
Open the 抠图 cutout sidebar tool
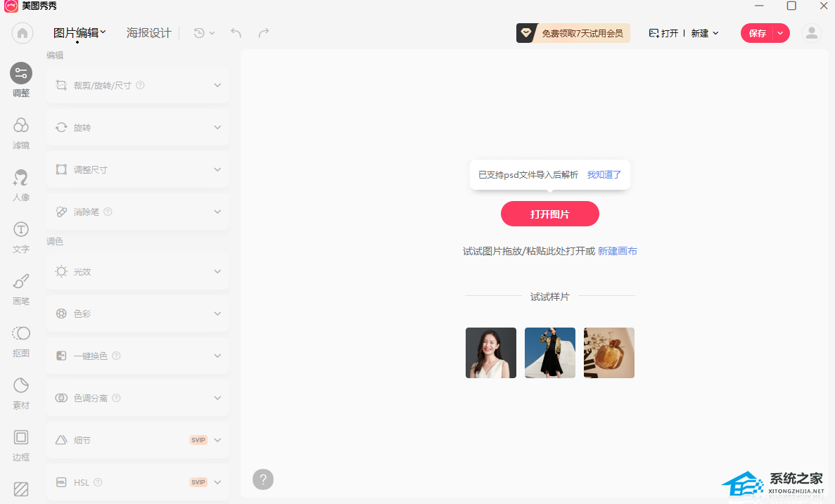[21, 341]
